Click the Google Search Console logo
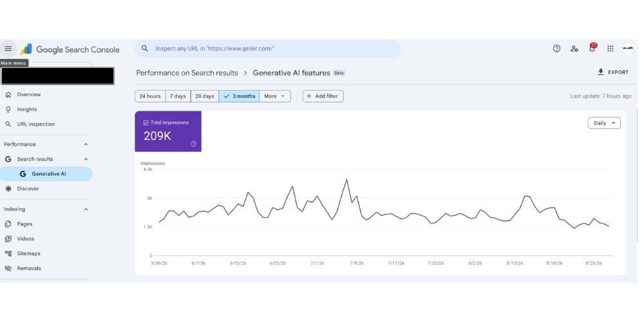 point(70,50)
